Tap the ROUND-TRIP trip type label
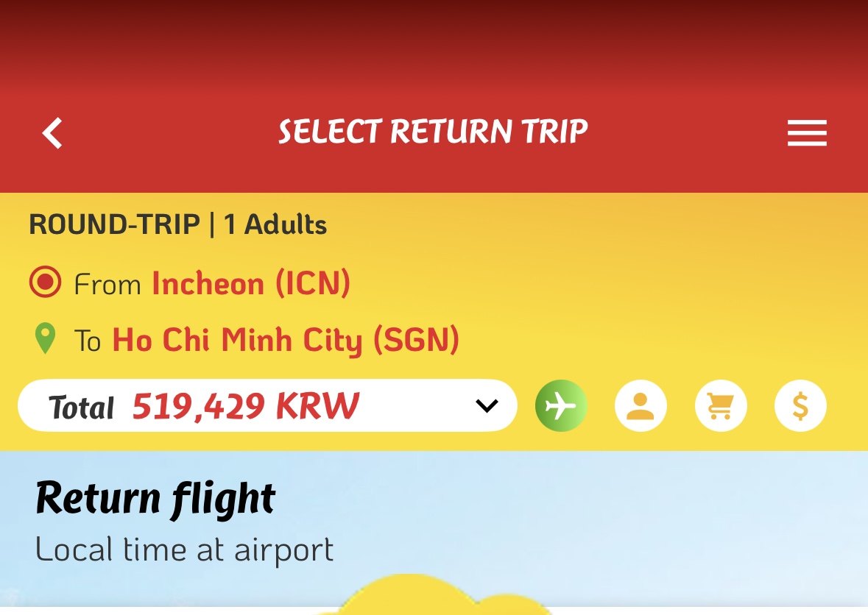This screenshot has width=868, height=615. tap(114, 224)
